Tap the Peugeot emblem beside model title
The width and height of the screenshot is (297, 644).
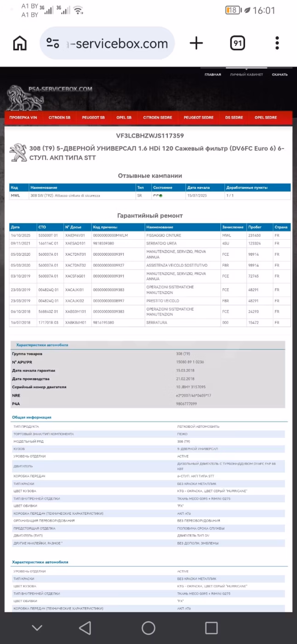click(x=18, y=153)
